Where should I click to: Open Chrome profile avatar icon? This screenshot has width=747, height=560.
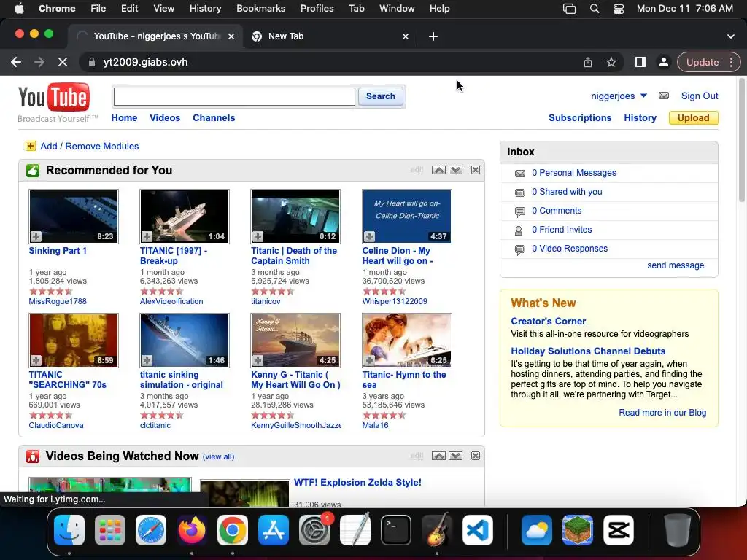663,62
